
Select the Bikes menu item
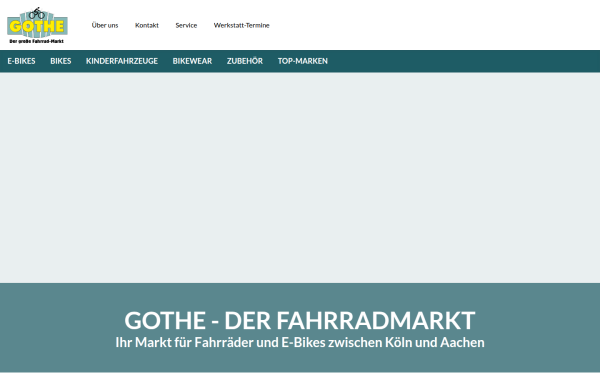[61, 61]
